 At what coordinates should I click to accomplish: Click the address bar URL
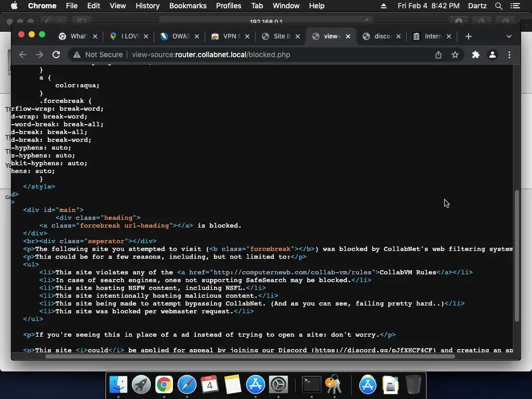[211, 55]
